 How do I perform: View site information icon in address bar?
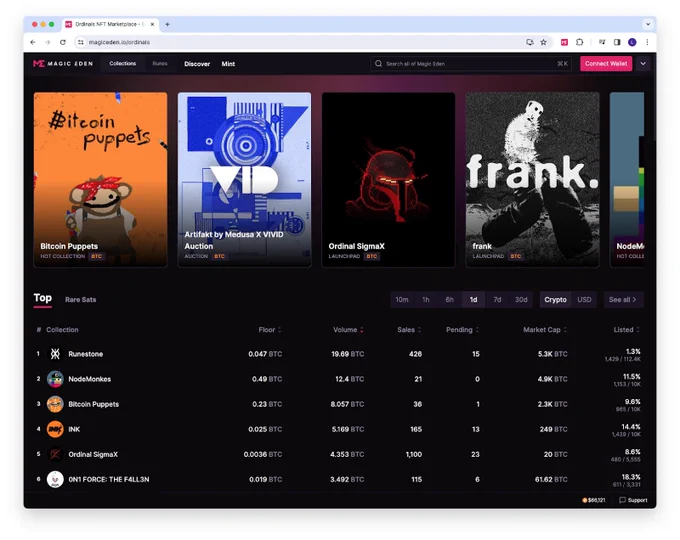click(81, 42)
